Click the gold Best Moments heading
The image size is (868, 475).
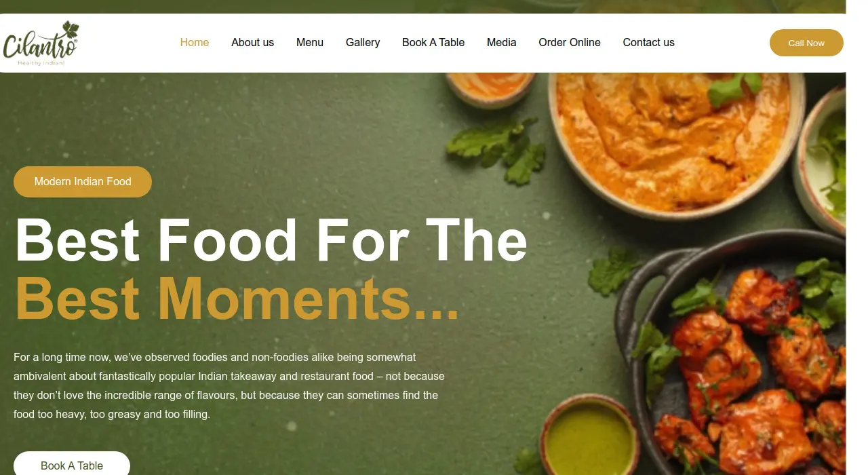[237, 299]
